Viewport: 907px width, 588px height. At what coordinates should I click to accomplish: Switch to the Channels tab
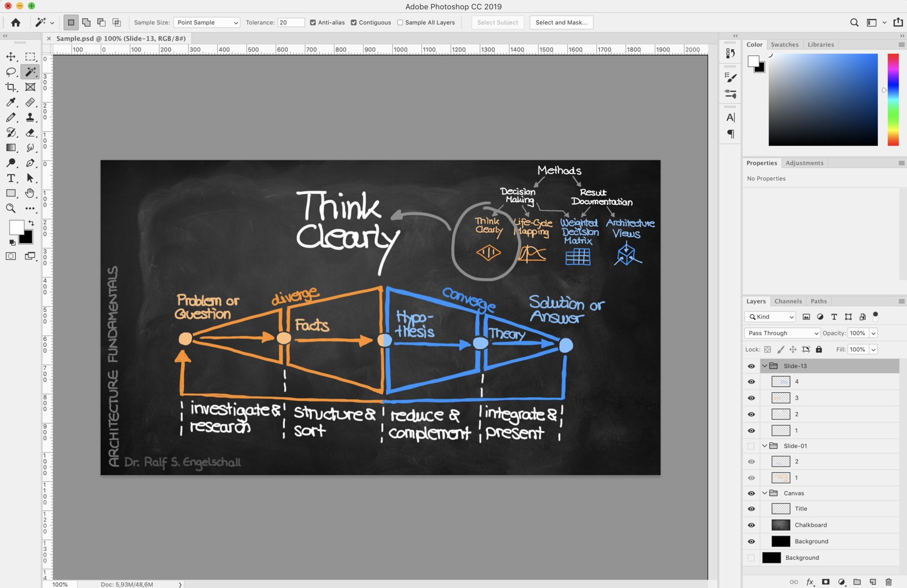788,300
